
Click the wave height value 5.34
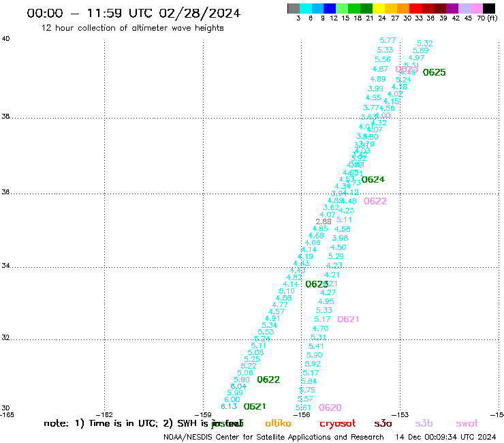[x=269, y=325]
